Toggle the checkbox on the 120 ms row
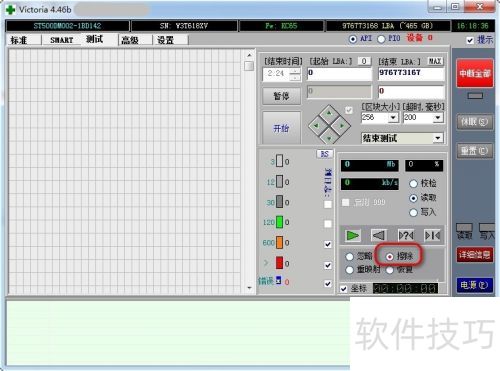Screen dimensions: 500x371 [x=328, y=224]
